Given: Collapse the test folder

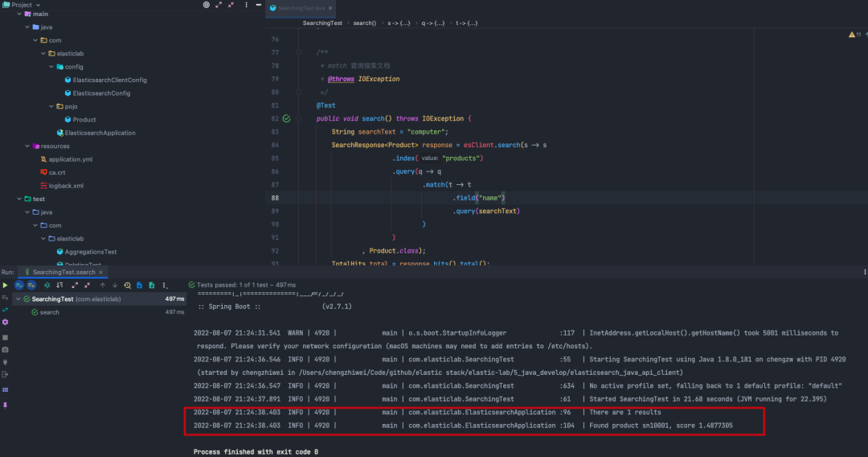Looking at the screenshot, I should tap(19, 199).
